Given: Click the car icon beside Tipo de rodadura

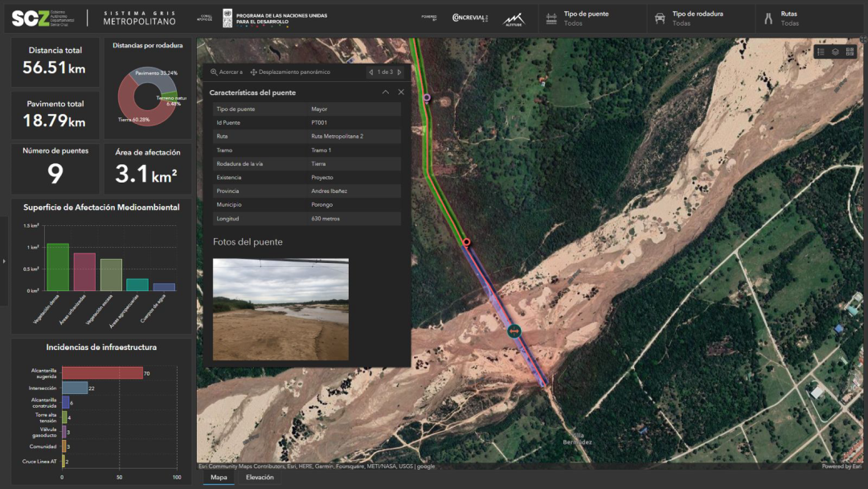Looking at the screenshot, I should click(x=660, y=18).
